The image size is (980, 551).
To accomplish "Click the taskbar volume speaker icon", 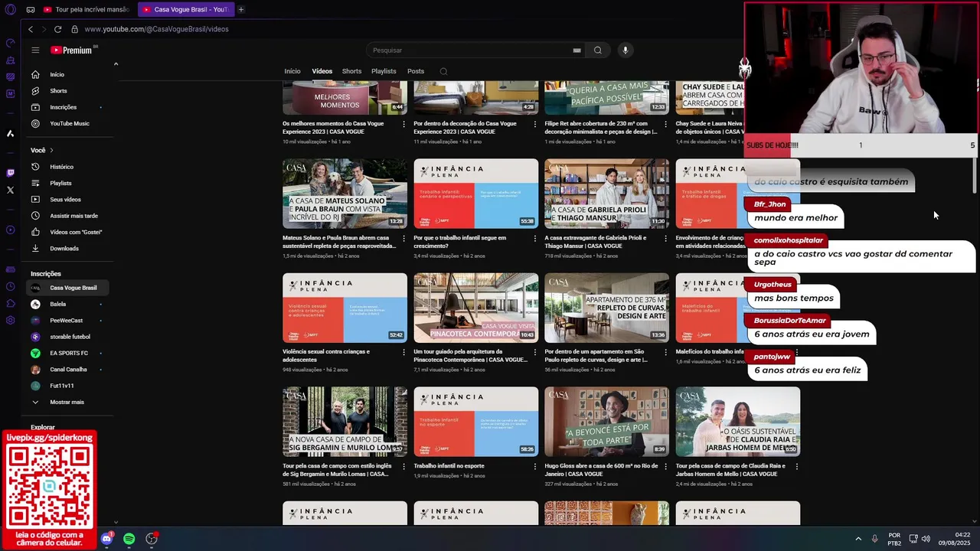I will point(926,539).
